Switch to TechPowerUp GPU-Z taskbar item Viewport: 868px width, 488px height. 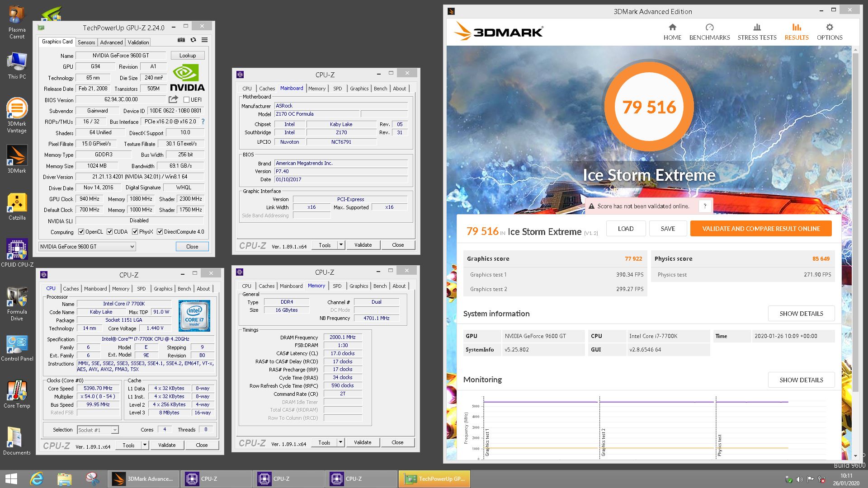434,479
